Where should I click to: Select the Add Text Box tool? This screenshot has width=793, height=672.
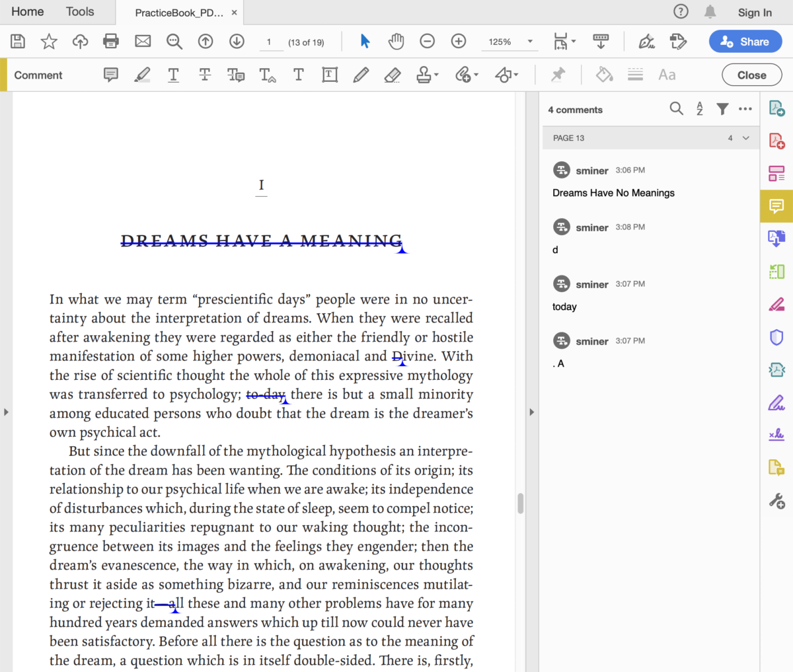(x=330, y=75)
